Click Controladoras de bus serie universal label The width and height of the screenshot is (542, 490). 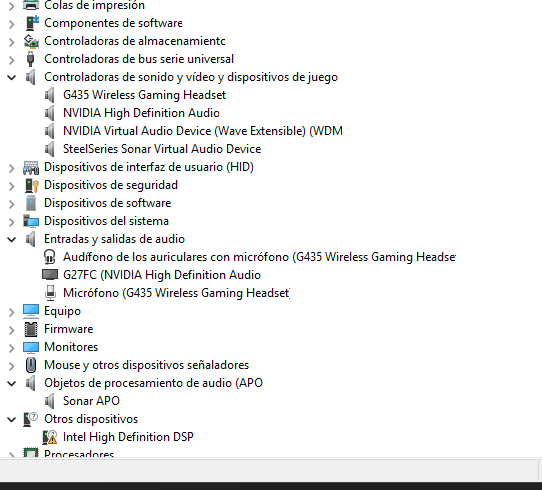pos(139,59)
